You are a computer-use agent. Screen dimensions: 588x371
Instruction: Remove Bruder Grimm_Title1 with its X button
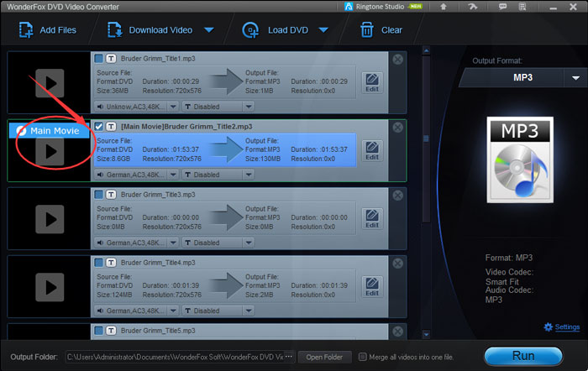398,60
